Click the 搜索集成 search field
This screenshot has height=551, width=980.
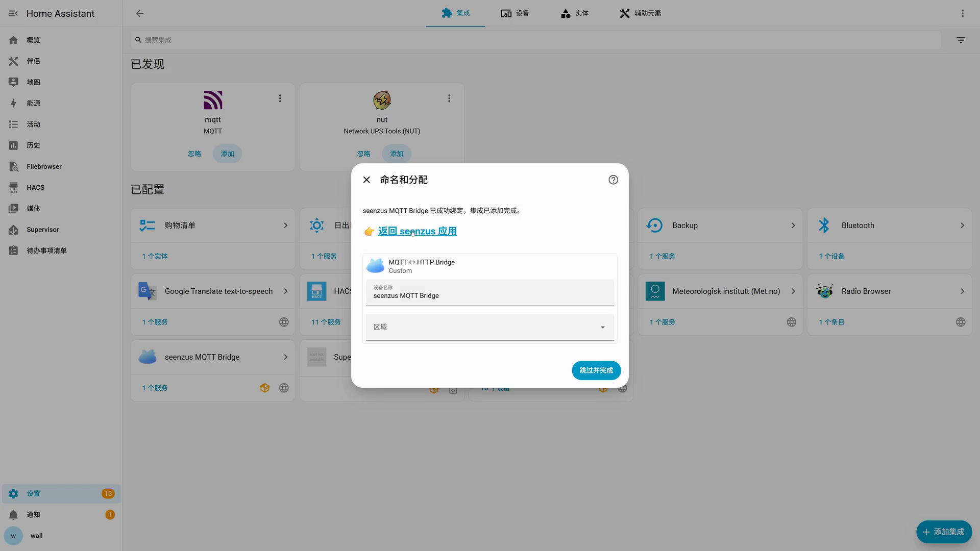point(536,40)
